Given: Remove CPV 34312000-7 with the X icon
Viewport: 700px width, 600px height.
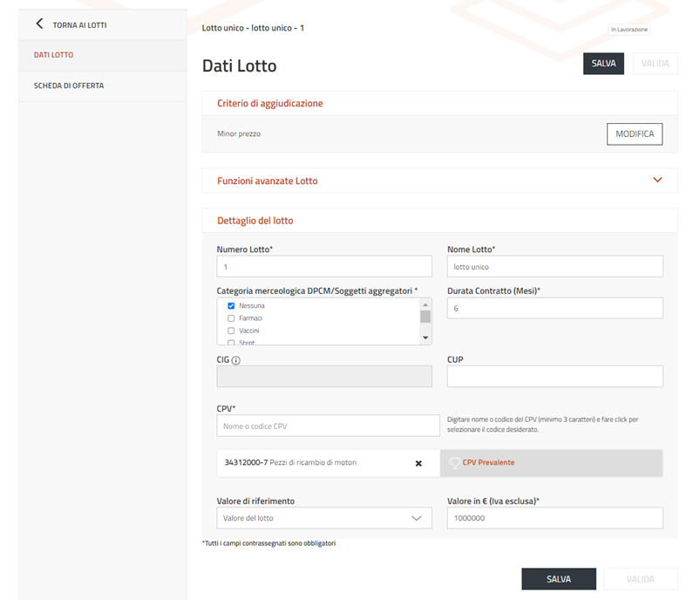Looking at the screenshot, I should 418,463.
